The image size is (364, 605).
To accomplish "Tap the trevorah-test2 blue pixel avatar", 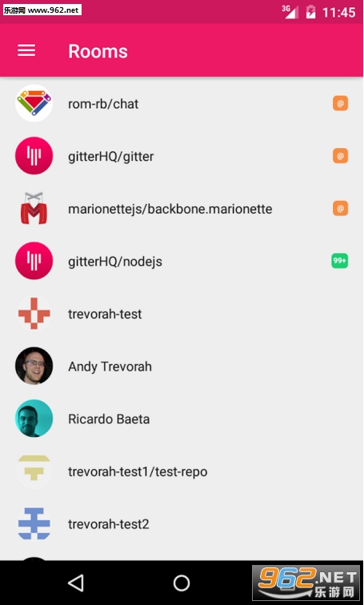I will pyautogui.click(x=34, y=523).
